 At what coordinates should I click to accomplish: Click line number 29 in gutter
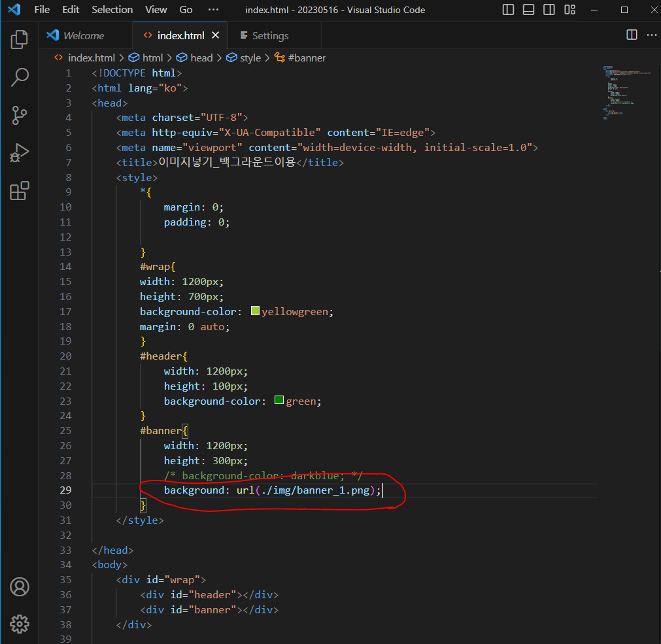pos(66,490)
